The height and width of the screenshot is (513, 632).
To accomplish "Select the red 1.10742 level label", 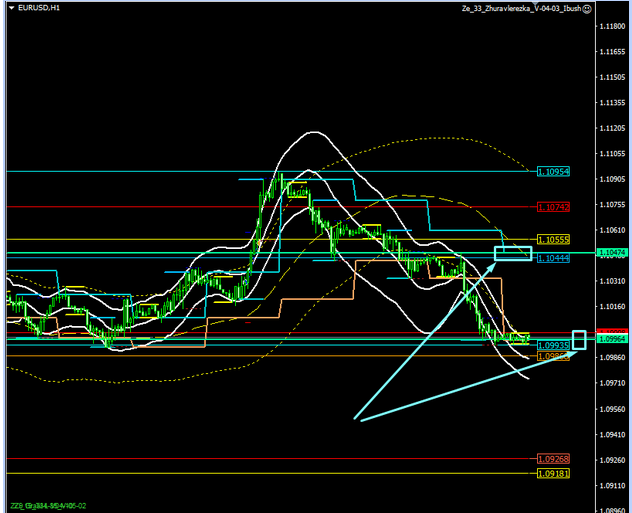I will (553, 206).
